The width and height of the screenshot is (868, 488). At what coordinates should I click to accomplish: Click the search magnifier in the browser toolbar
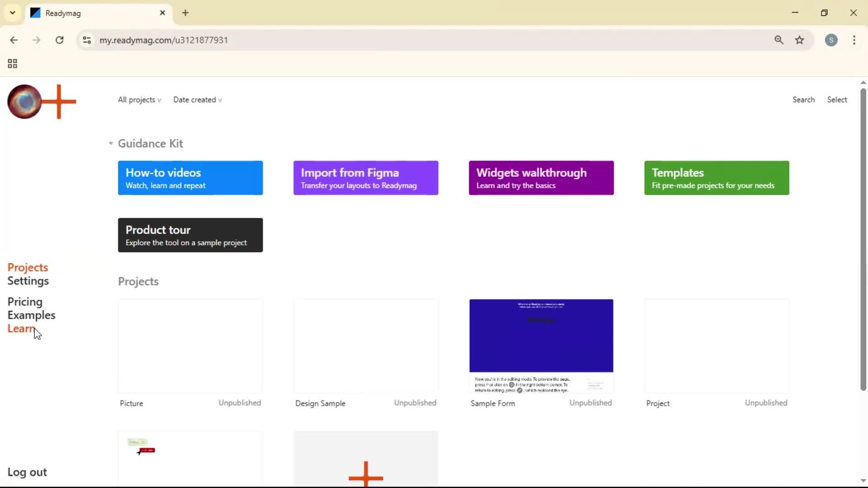[x=779, y=40]
